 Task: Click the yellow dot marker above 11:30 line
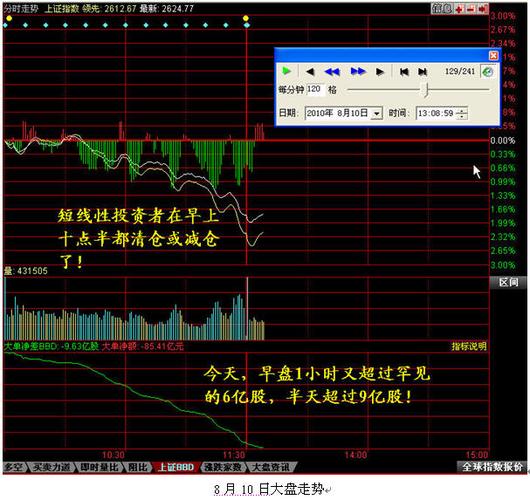[x=246, y=18]
